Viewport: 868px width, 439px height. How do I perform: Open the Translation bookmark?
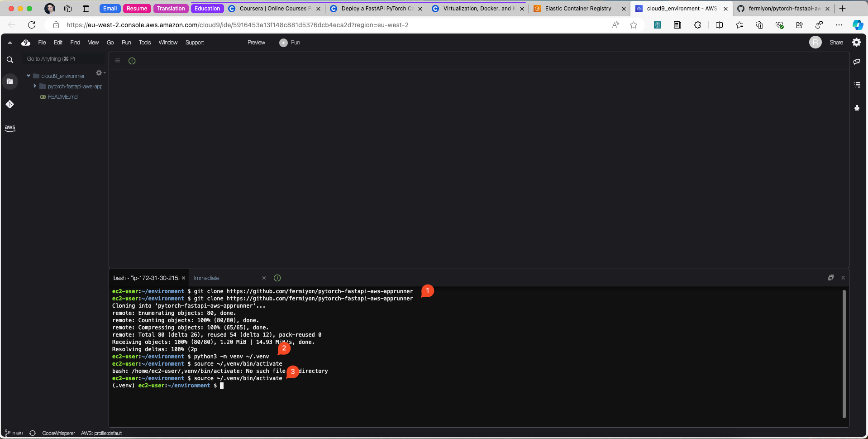[x=171, y=9]
